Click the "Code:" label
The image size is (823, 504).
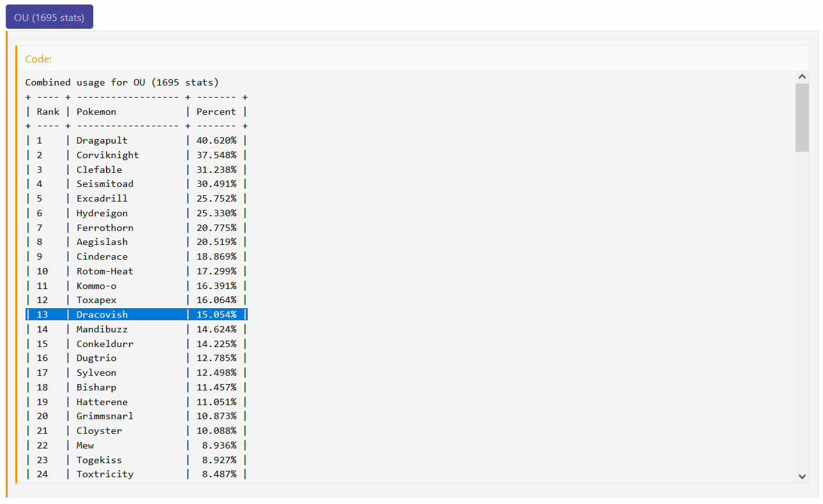[38, 59]
